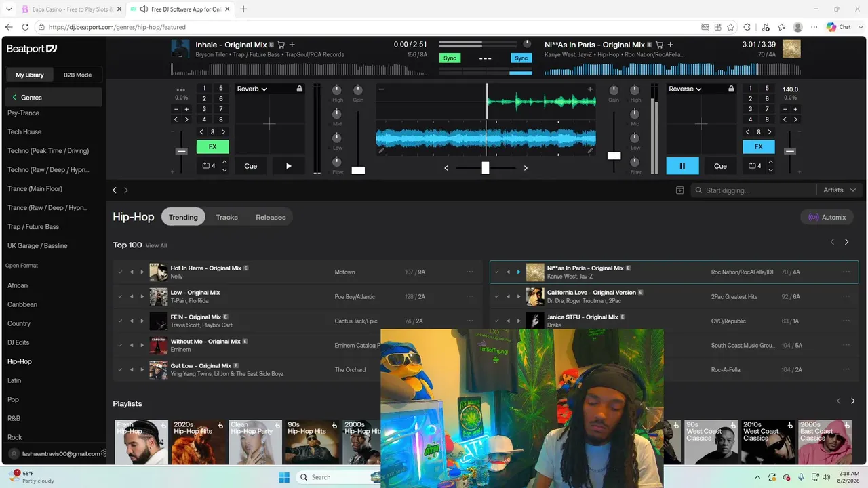Zoom in waveform with plus icon

[590, 89]
